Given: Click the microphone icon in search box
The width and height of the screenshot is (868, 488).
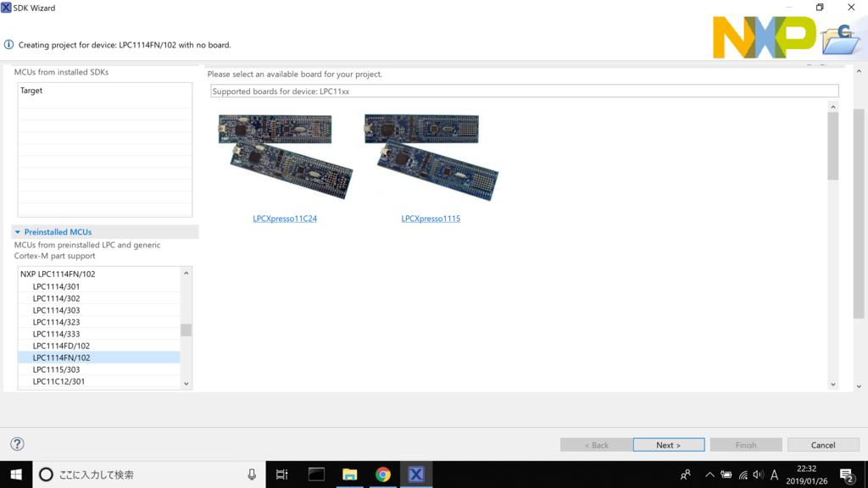Looking at the screenshot, I should (252, 474).
